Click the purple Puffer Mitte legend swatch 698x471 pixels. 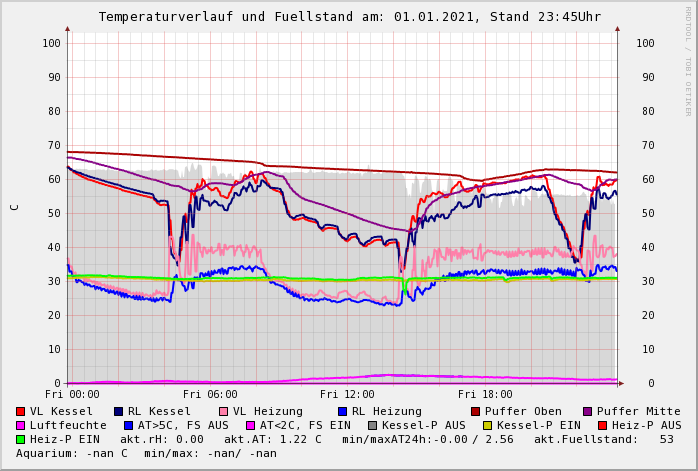point(587,411)
